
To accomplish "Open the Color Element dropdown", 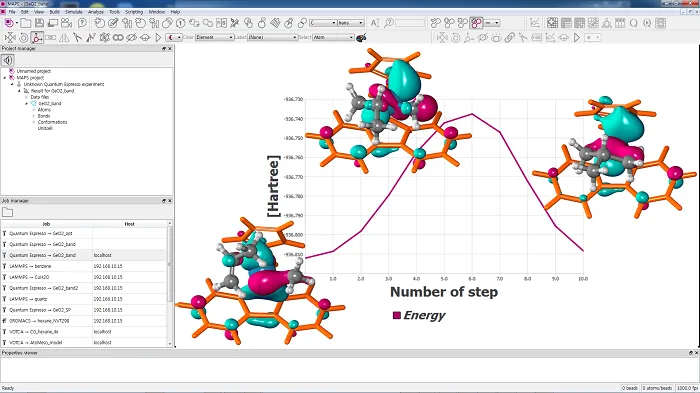I will [x=214, y=38].
